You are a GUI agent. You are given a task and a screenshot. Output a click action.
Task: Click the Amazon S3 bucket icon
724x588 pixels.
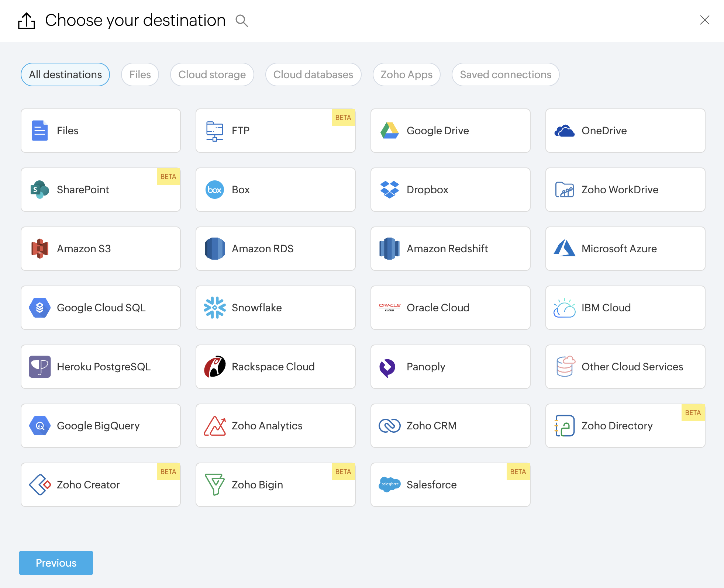coord(40,249)
